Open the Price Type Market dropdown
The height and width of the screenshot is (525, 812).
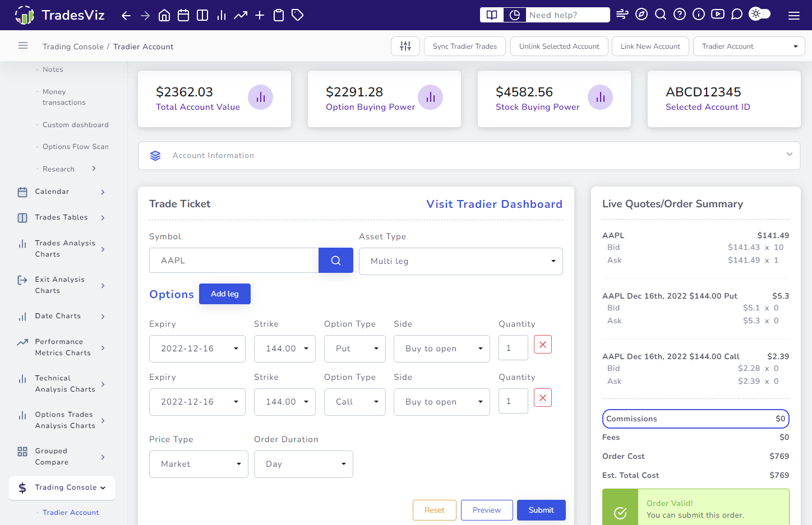tap(199, 464)
